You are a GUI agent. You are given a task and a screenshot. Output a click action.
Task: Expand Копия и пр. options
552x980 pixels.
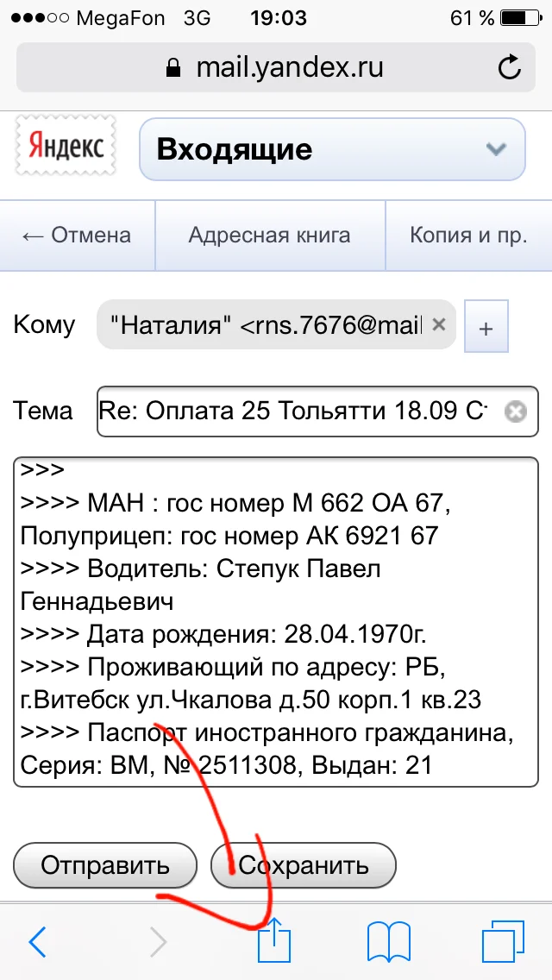pyautogui.click(x=468, y=235)
